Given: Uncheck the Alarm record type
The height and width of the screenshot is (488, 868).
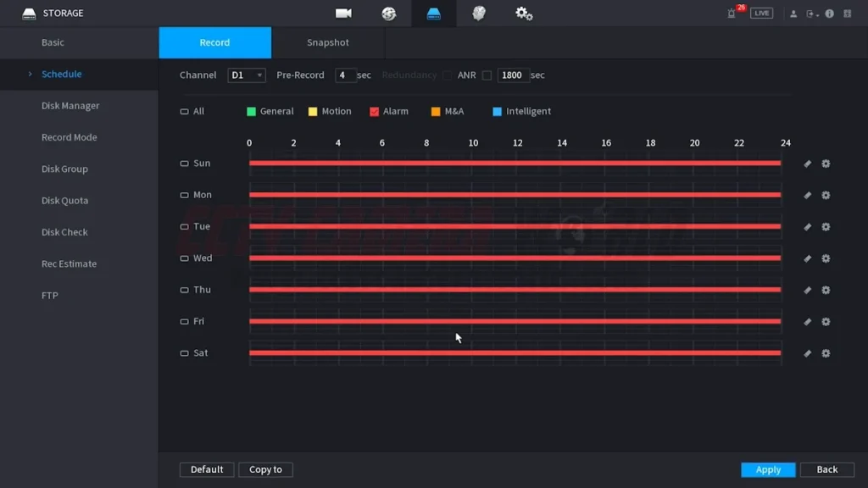Looking at the screenshot, I should [374, 112].
